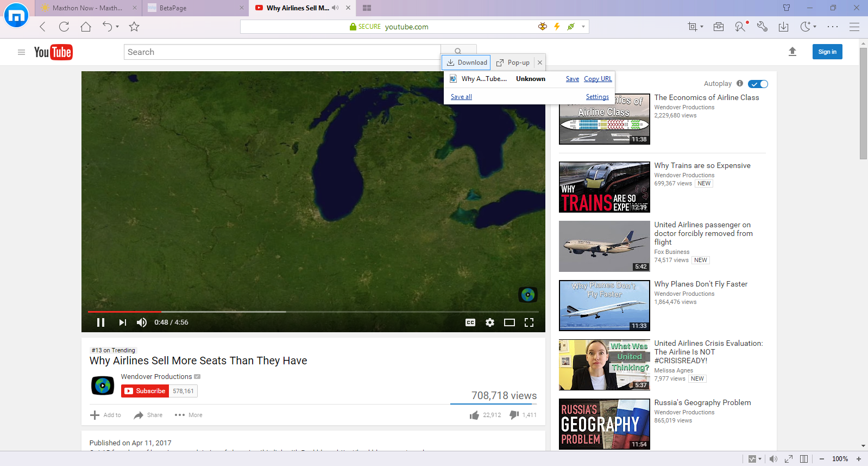Click the dislike thumbs-down button

(514, 415)
